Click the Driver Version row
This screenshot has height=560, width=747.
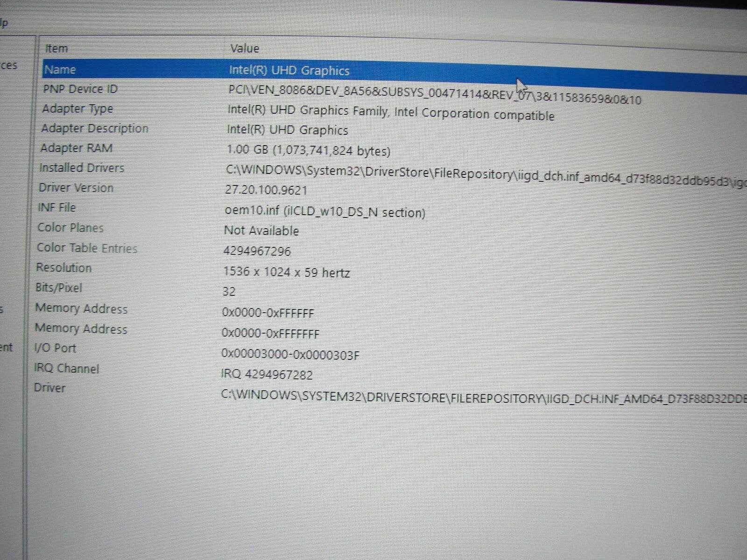pyautogui.click(x=76, y=188)
